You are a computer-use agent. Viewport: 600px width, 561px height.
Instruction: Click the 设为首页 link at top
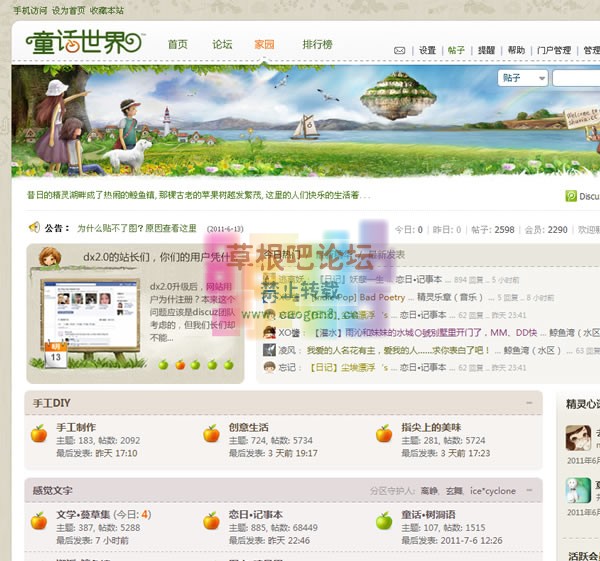pos(69,10)
